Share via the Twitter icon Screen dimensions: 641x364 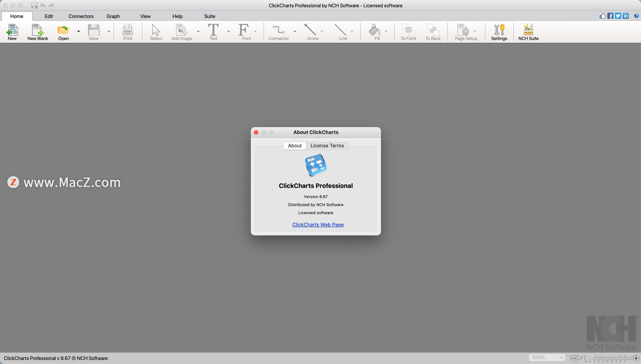point(618,16)
